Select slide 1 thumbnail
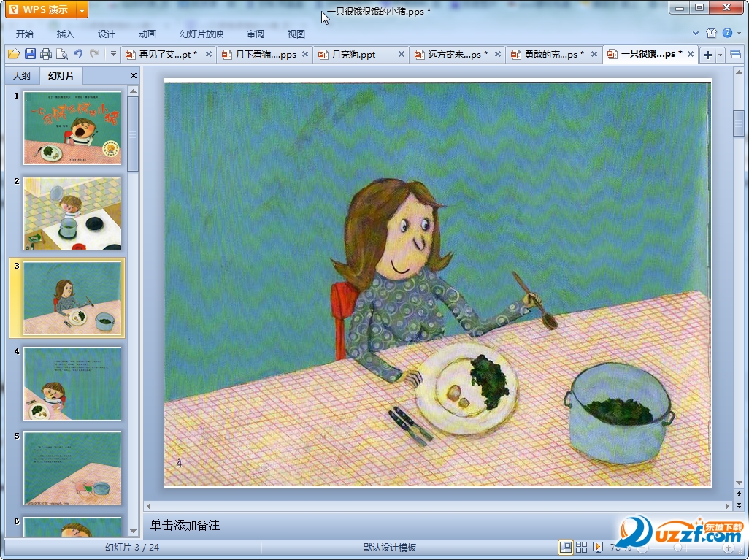749x560 pixels. pyautogui.click(x=72, y=128)
